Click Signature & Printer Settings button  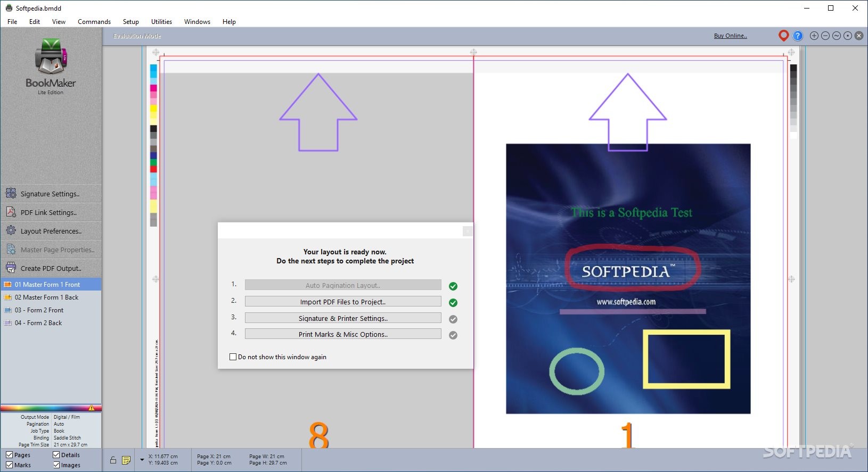coord(343,318)
